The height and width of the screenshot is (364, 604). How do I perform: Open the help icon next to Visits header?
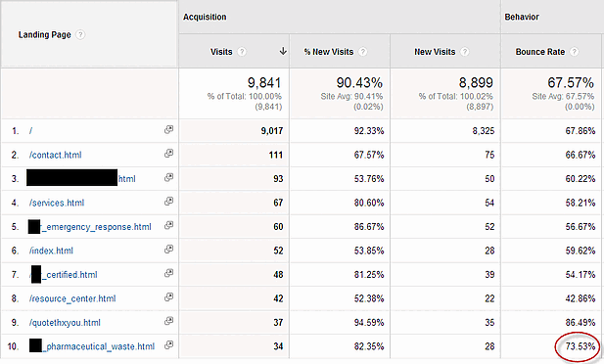pyautogui.click(x=242, y=52)
